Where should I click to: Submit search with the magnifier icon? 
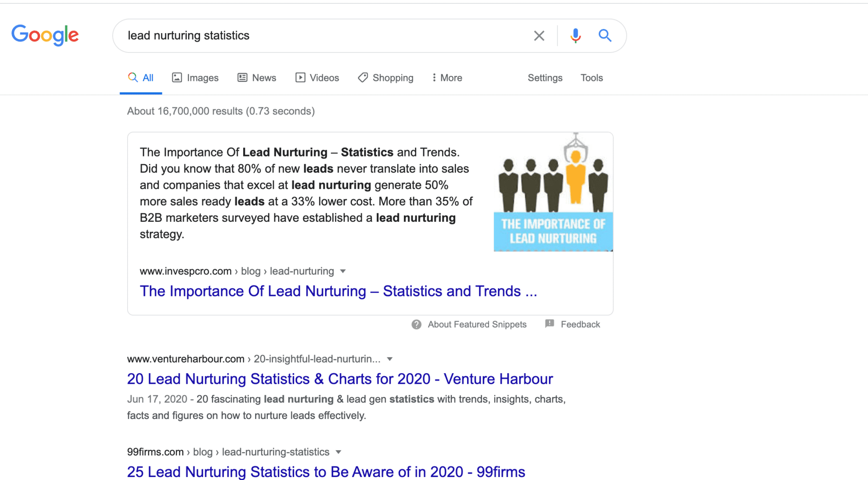click(x=605, y=36)
